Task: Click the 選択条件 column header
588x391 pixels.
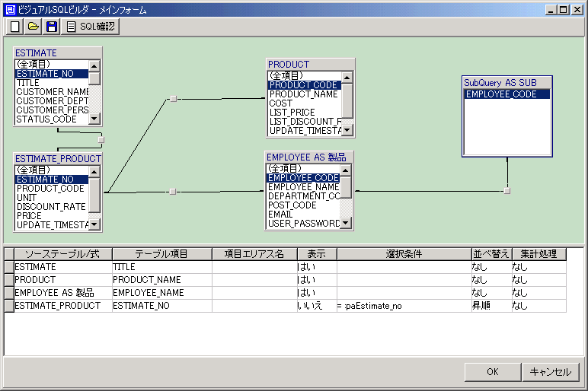Action: pos(404,254)
